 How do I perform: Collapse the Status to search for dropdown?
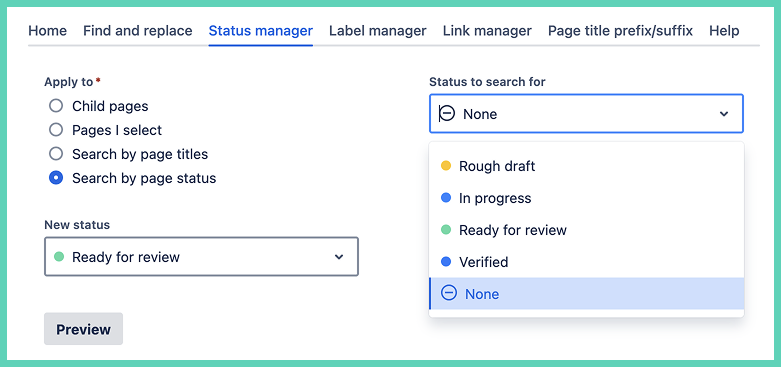coord(586,114)
